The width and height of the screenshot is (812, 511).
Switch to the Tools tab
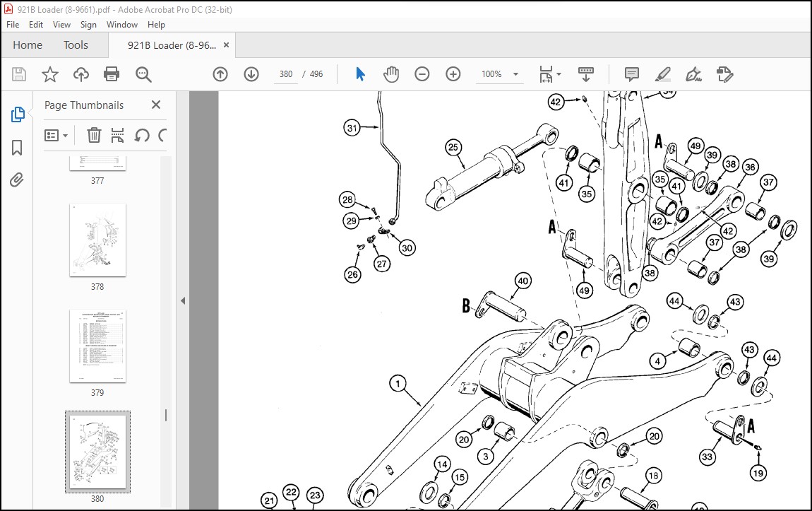pos(76,45)
